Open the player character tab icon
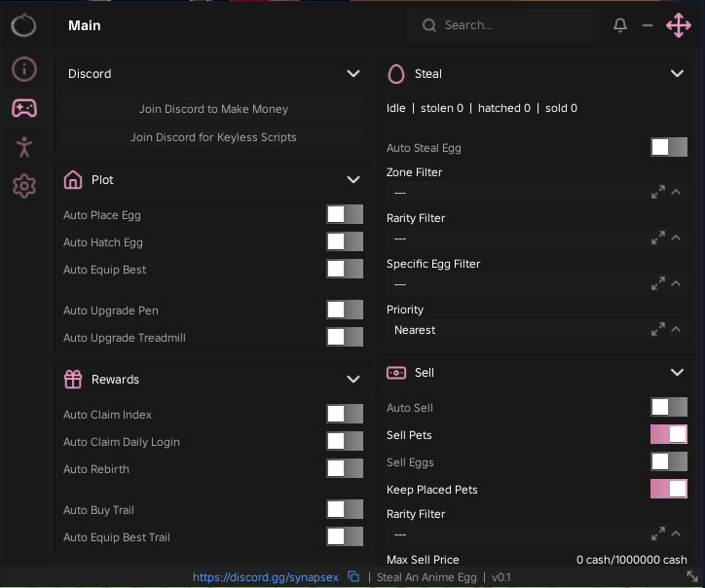The width and height of the screenshot is (705, 588). (24, 147)
